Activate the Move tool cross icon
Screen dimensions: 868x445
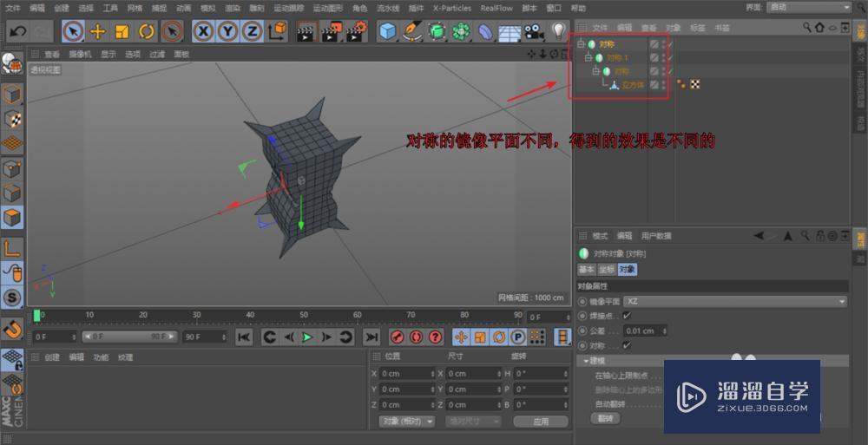pos(97,31)
